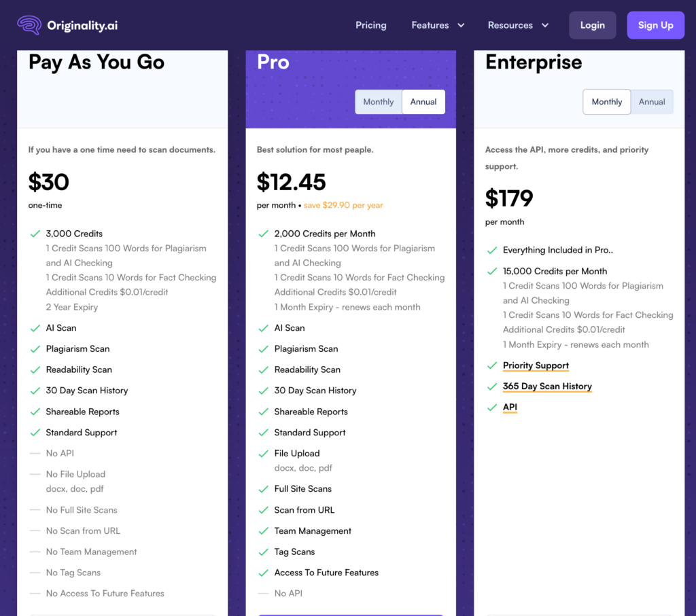This screenshot has width=696, height=616.
Task: Click checkmark icon next to Priority Support
Action: (492, 365)
